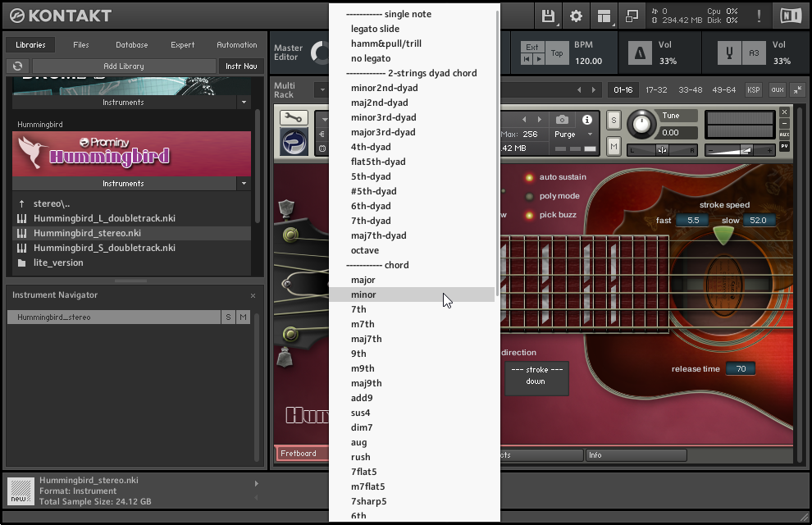812x525 pixels.
Task: Select previous instrument with left arrow
Action: coord(524,120)
